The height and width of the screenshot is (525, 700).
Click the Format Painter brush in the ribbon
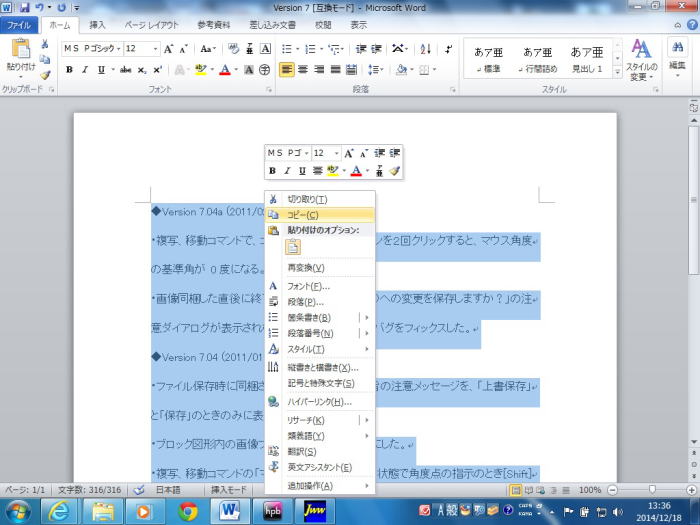45,75
